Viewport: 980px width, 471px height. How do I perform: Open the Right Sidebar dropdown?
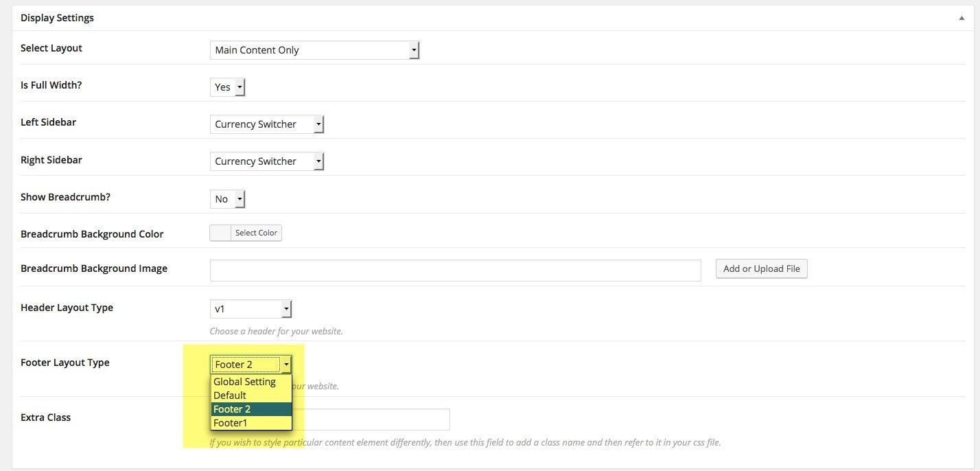click(x=266, y=161)
